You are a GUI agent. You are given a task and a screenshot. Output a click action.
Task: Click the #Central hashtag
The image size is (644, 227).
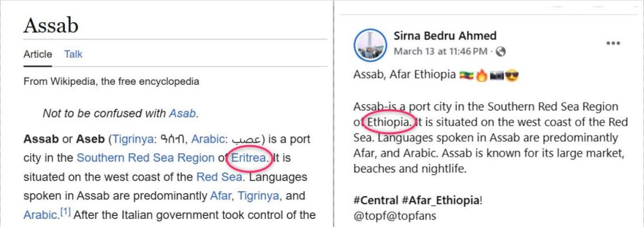point(375,201)
